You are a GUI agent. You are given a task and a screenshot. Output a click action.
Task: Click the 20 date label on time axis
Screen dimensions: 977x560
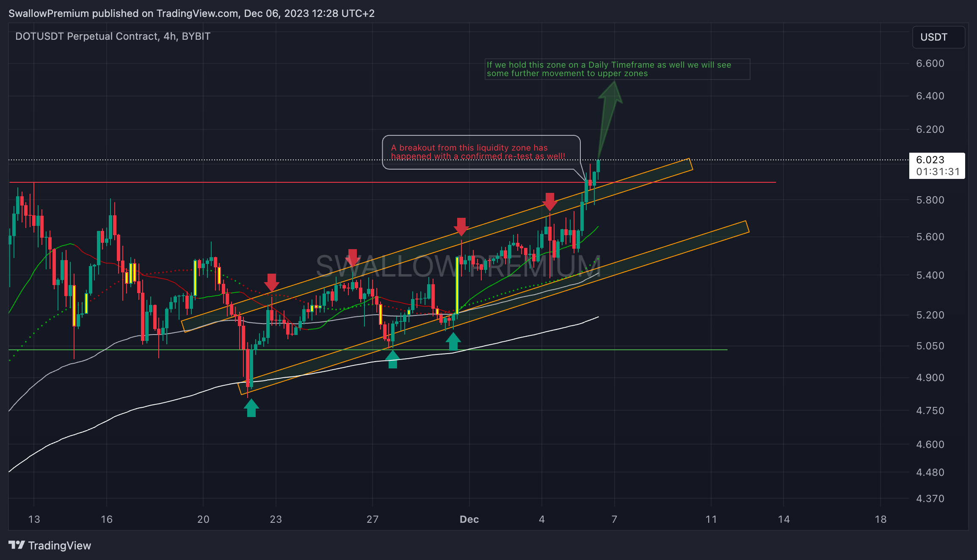coord(203,519)
